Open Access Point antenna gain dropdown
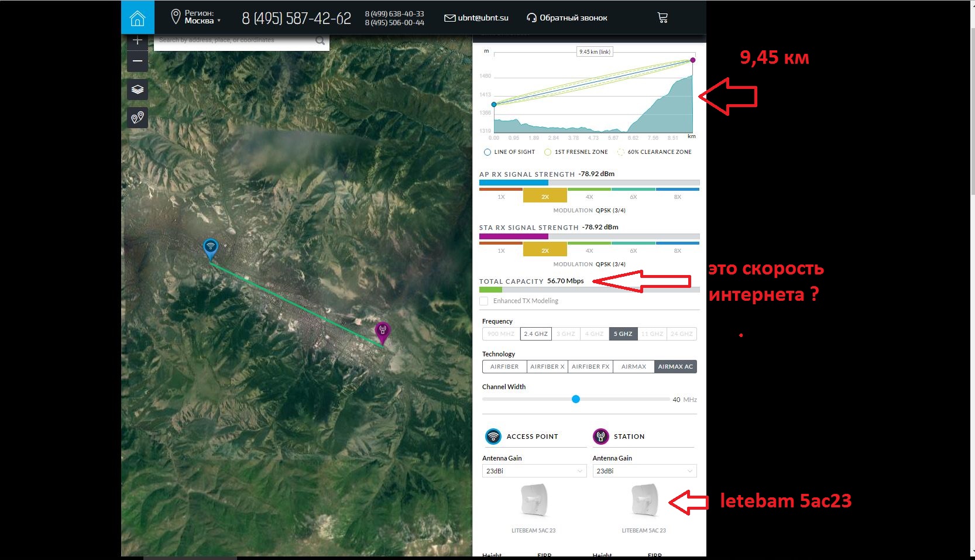 coord(534,471)
